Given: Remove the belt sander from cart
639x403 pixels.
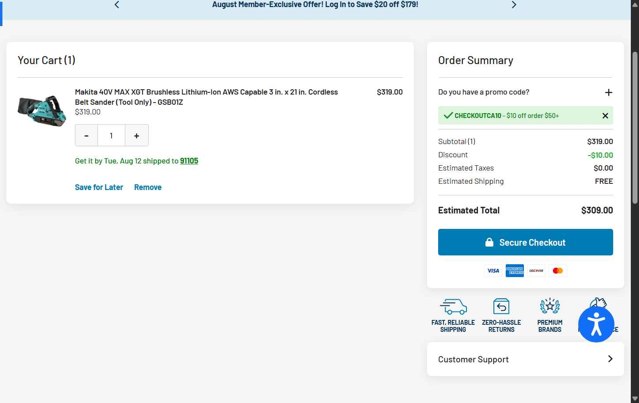Looking at the screenshot, I should coord(148,187).
